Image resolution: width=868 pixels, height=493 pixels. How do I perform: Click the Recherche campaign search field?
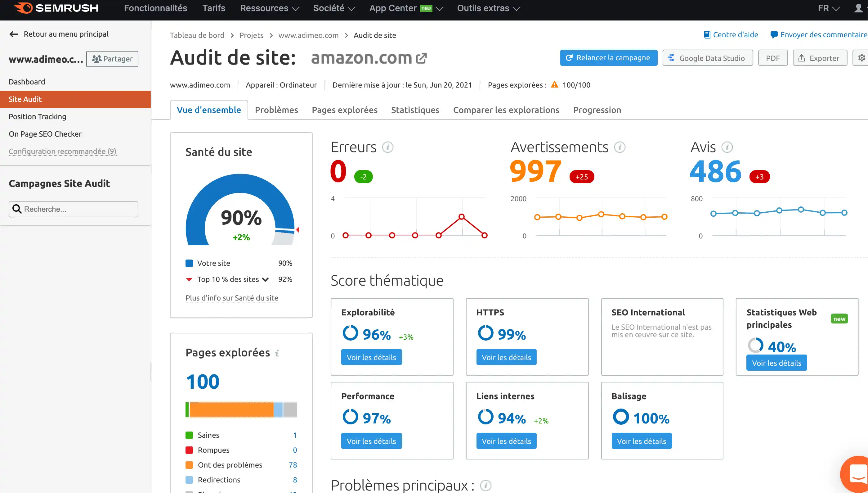[x=74, y=209]
